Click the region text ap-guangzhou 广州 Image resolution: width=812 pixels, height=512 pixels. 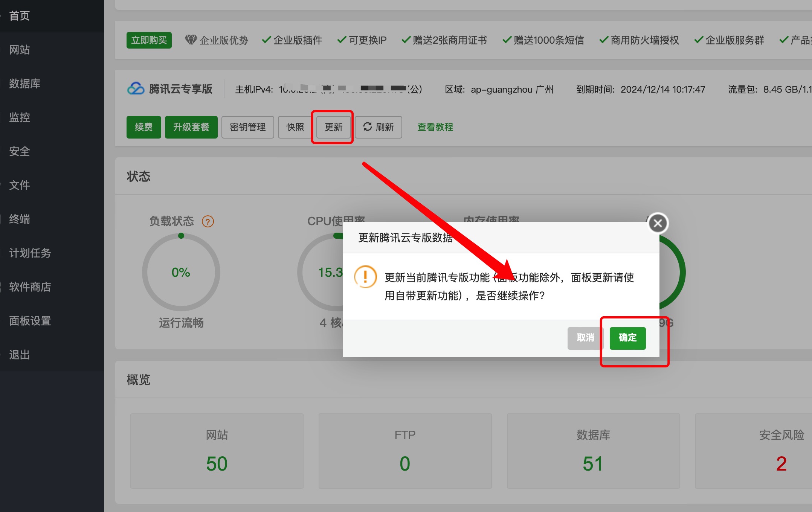[512, 90]
